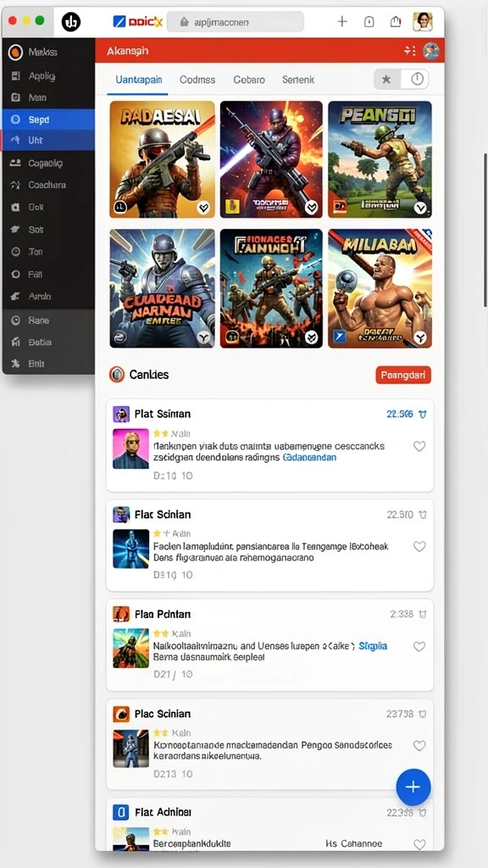Image resolution: width=488 pixels, height=868 pixels.
Task: Click the red Peangdari button
Action: pos(403,375)
